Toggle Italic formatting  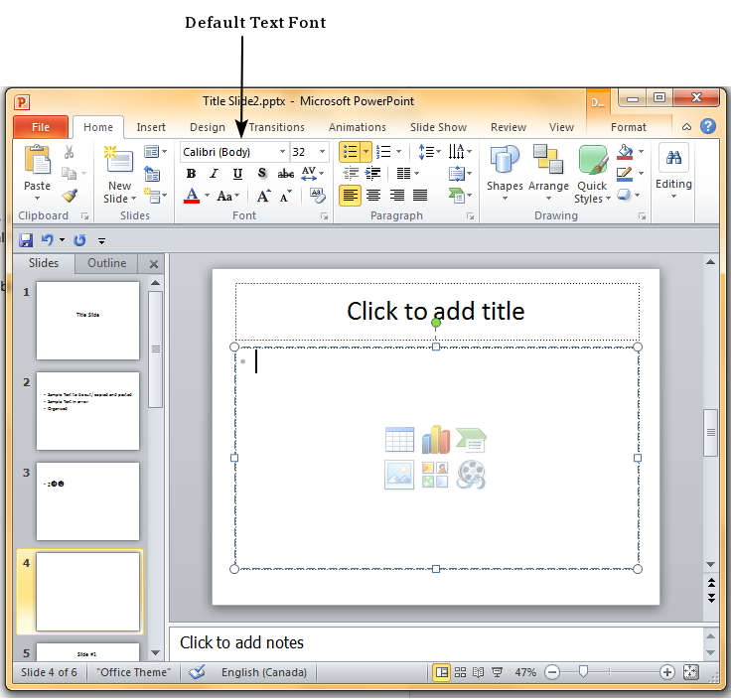tap(214, 174)
